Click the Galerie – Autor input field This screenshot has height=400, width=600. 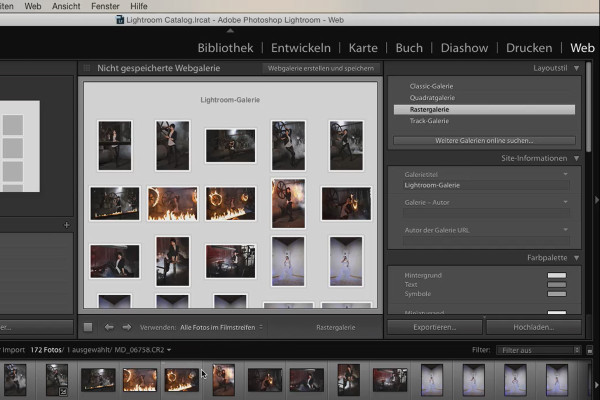[486, 213]
